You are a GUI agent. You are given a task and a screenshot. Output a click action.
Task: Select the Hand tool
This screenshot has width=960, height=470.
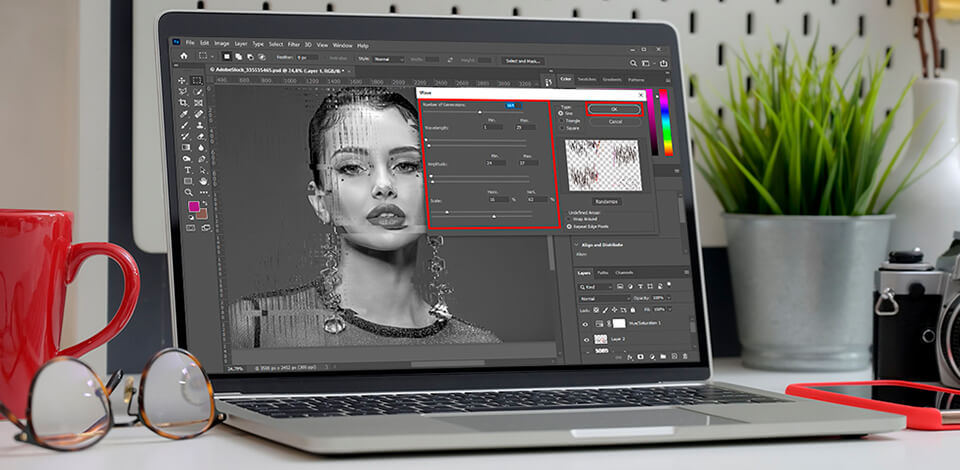203,181
